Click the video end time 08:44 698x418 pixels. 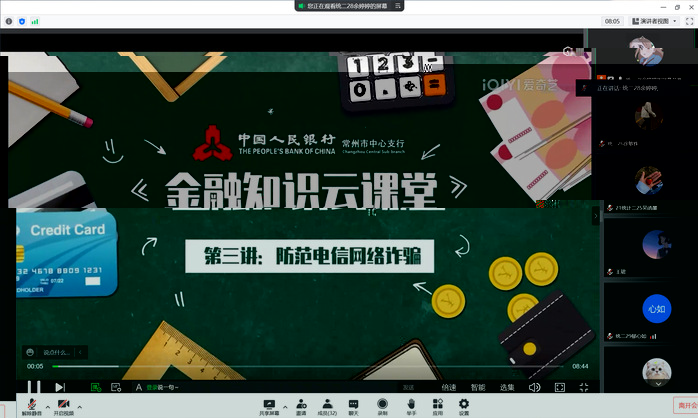(580, 366)
